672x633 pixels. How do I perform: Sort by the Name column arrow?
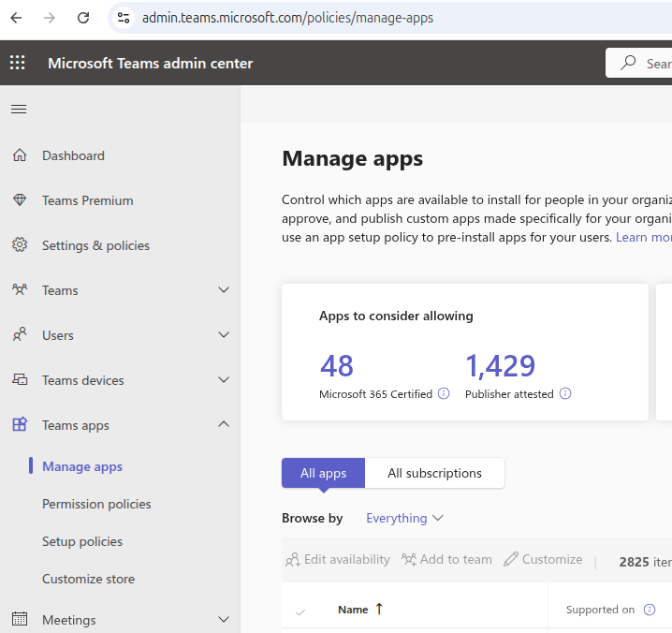379,609
